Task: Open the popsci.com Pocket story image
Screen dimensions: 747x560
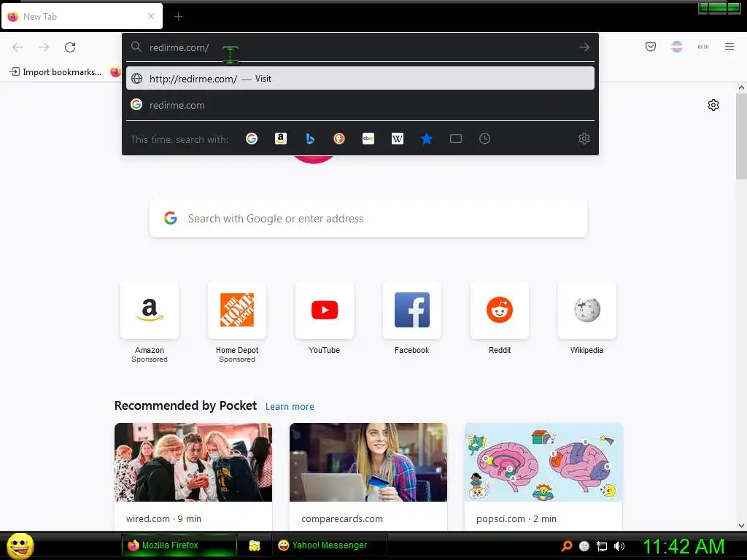Action: (x=543, y=462)
